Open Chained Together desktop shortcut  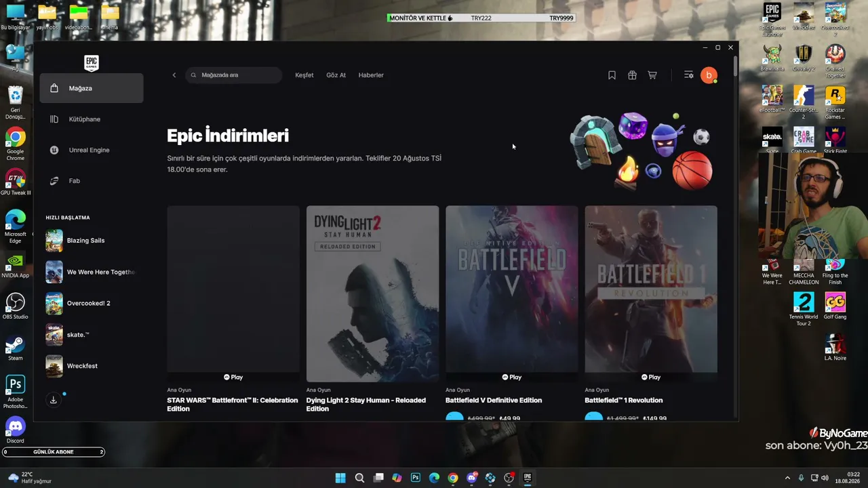click(x=835, y=61)
